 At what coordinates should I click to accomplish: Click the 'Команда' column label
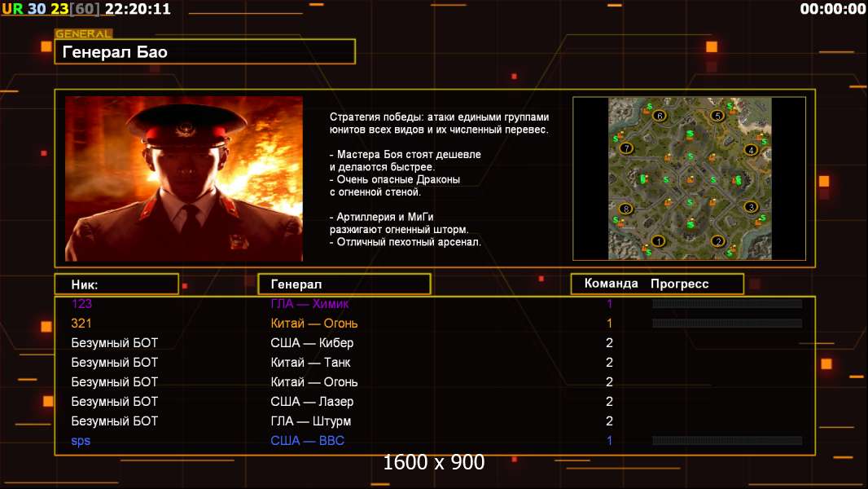tap(611, 284)
